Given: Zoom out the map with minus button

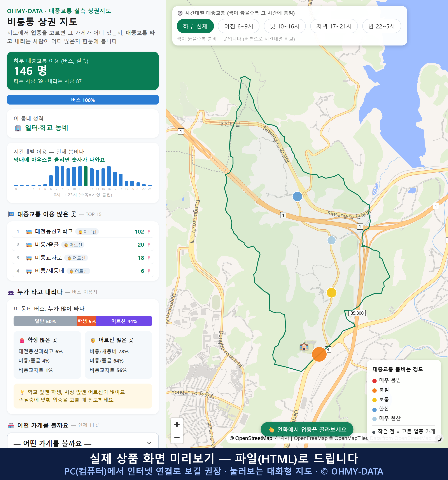Looking at the screenshot, I should pyautogui.click(x=177, y=437).
